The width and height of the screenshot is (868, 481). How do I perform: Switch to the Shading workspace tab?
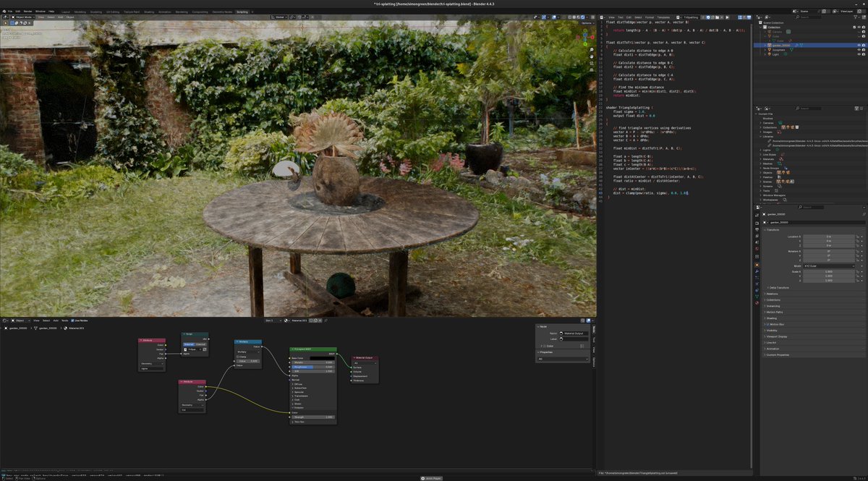coord(149,12)
